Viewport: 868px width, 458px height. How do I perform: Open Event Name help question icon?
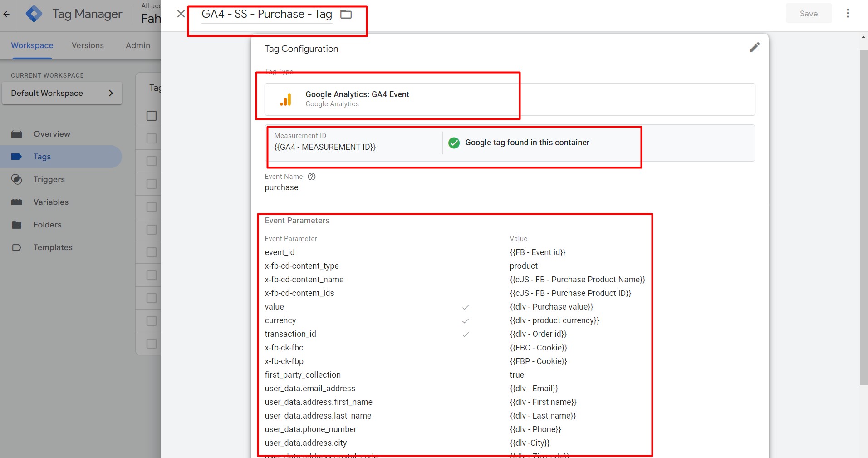312,177
